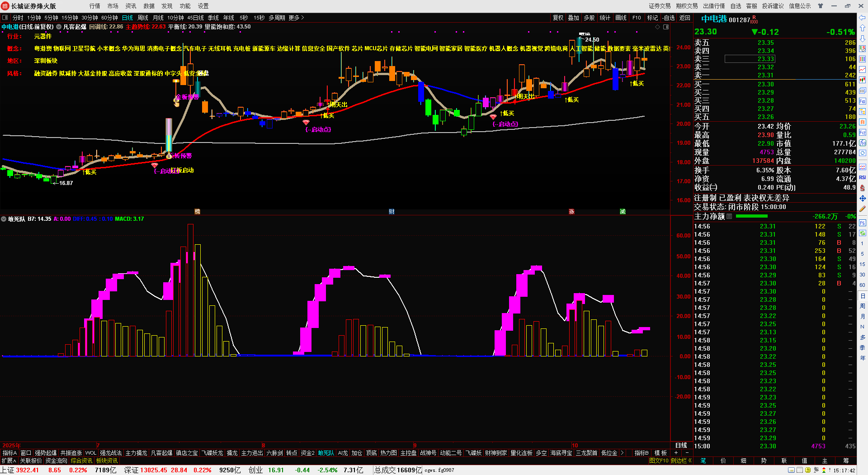Switch to 筹 chip distribution tab
868x475 pixels.
pyautogui.click(x=846, y=461)
